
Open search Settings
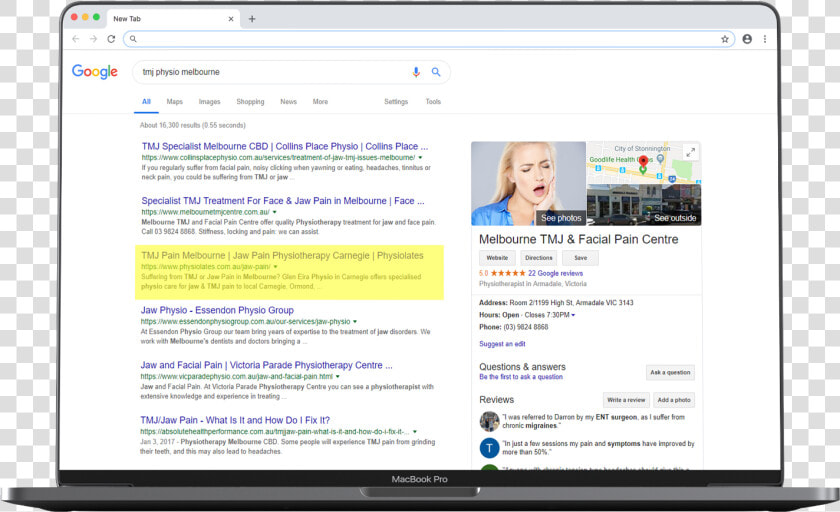click(x=396, y=102)
